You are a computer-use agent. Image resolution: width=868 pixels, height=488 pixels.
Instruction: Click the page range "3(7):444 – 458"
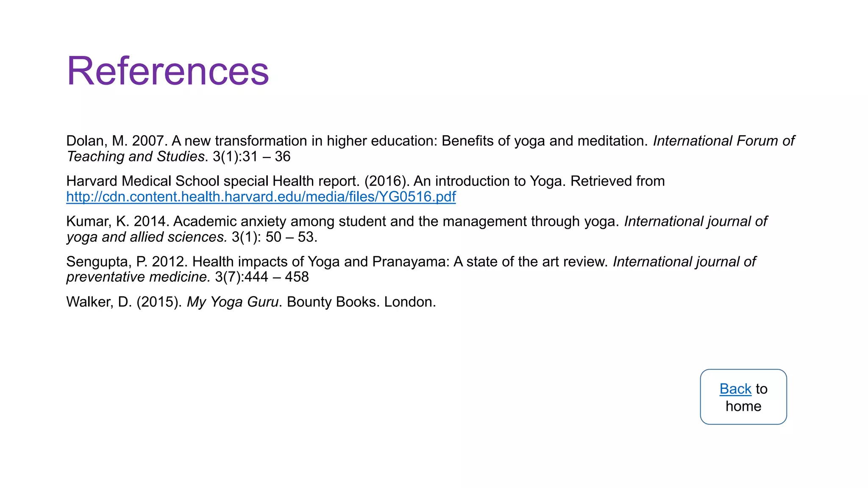[262, 277]
